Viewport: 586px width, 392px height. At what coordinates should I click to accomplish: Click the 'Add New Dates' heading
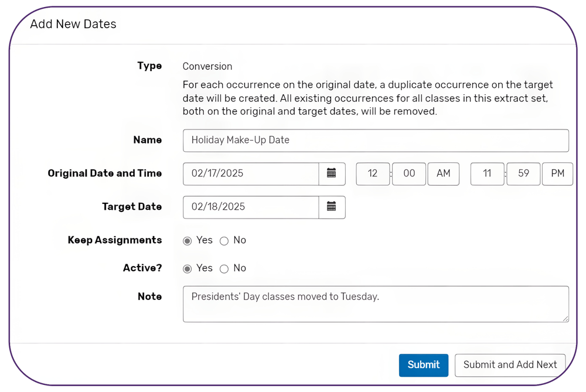tap(73, 24)
